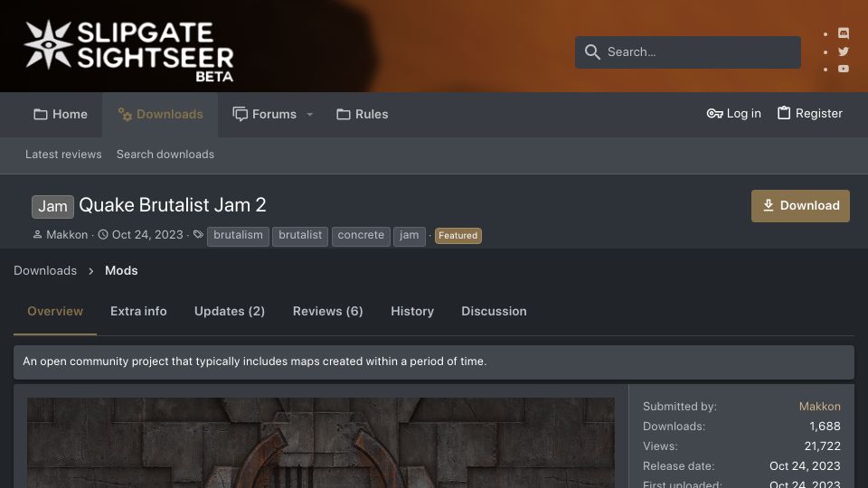Select the concrete tag

coord(361,236)
